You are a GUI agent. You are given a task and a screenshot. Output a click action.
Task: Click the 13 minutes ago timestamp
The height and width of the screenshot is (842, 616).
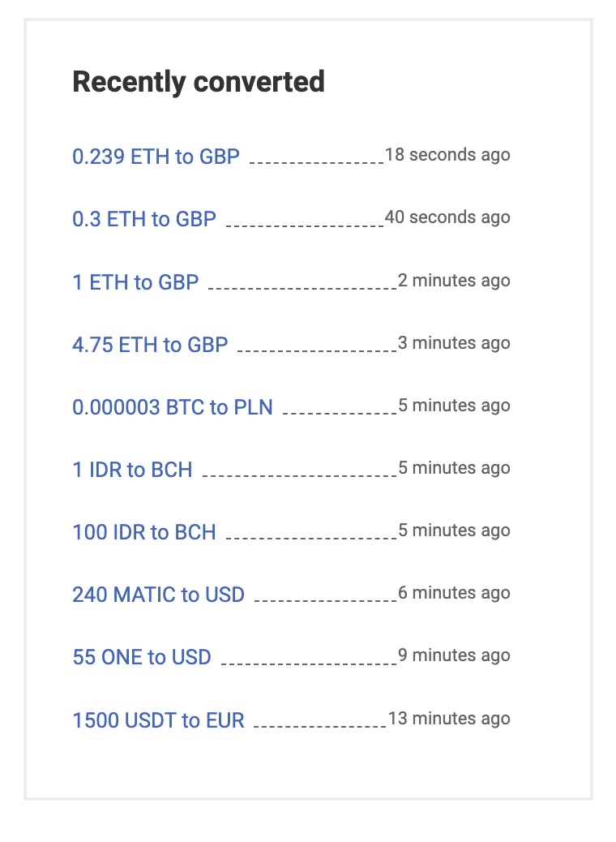point(449,719)
